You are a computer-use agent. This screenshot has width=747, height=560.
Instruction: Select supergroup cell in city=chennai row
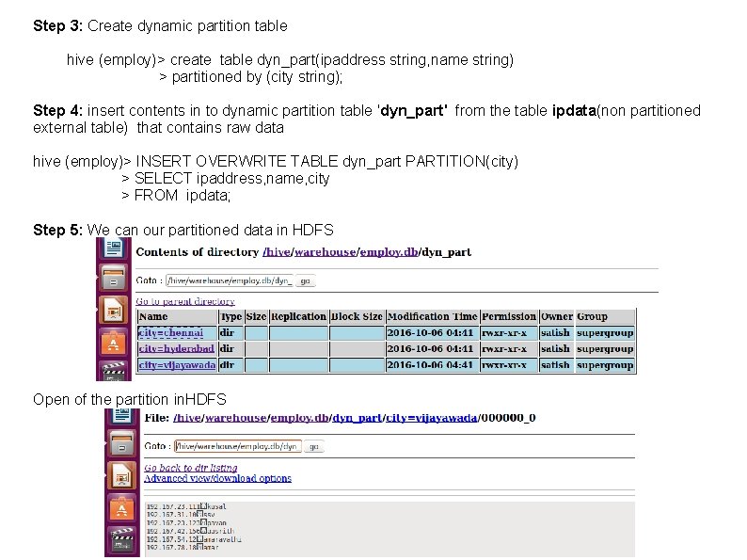(605, 332)
